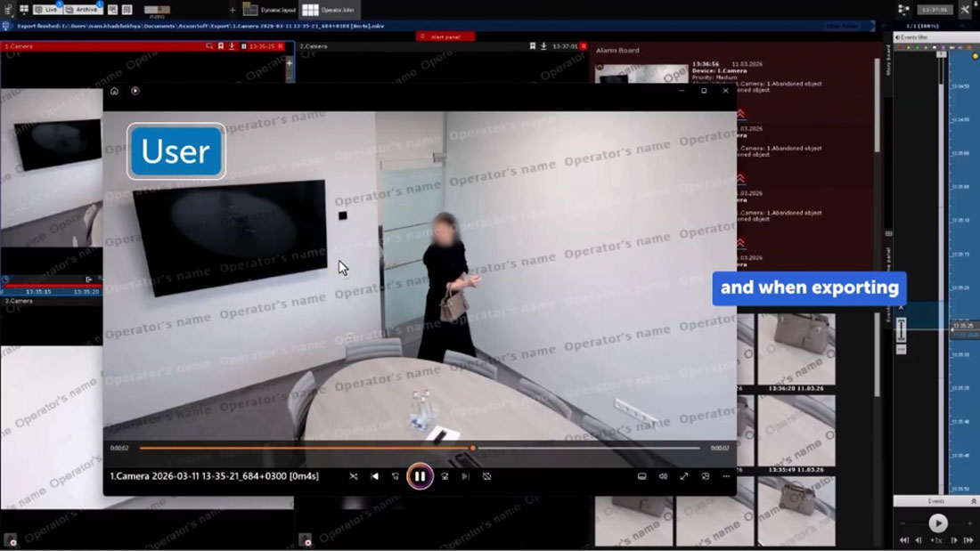Click the play queue icon beside Home
Viewport: 980px width, 551px height.
pyautogui.click(x=135, y=91)
